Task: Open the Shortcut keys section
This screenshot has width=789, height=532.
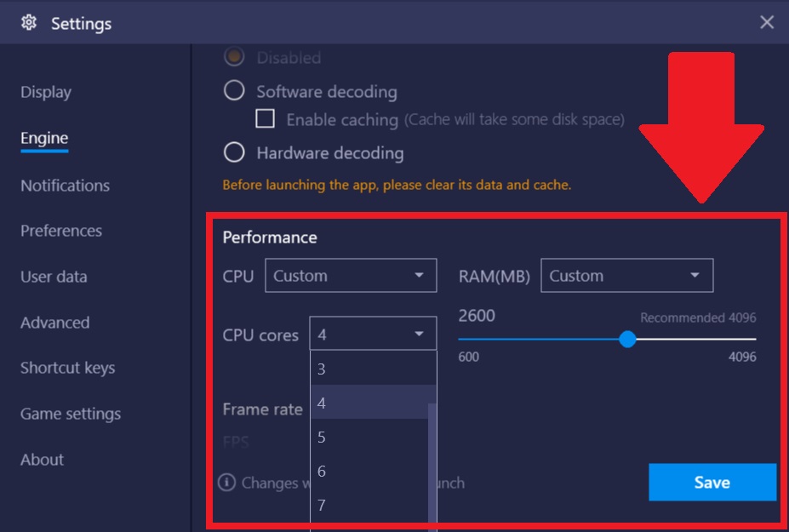Action: point(67,368)
